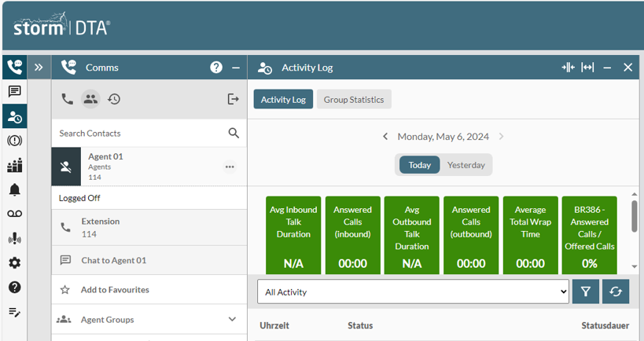The image size is (644, 341).
Task: Click the logout icon in Comms panel
Action: (x=233, y=99)
